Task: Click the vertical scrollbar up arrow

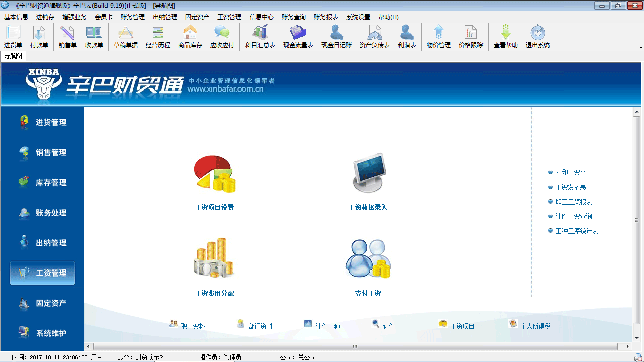Action: (x=637, y=112)
